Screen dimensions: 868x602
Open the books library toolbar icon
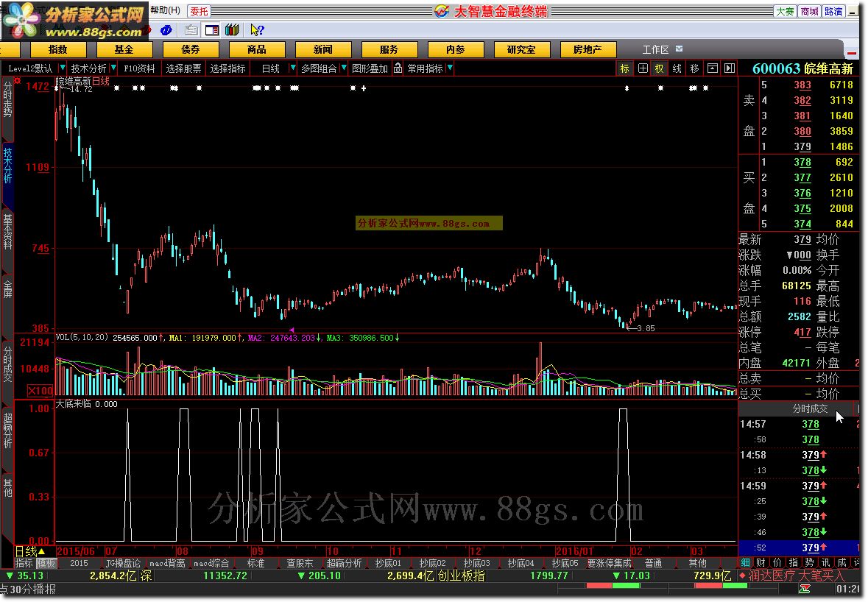tap(232, 30)
